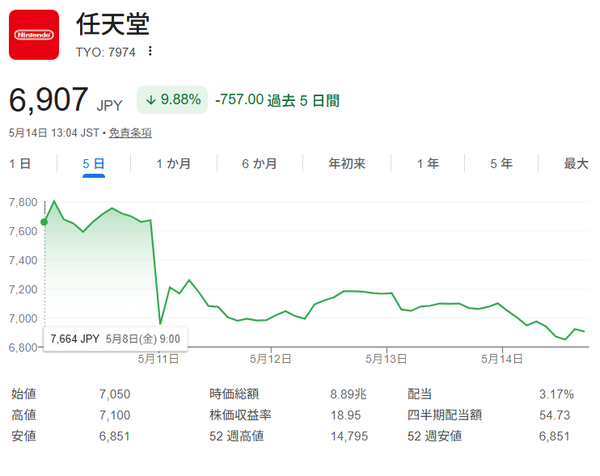Open the 免責条項 disclaimer link
The image size is (600, 476).
[130, 133]
